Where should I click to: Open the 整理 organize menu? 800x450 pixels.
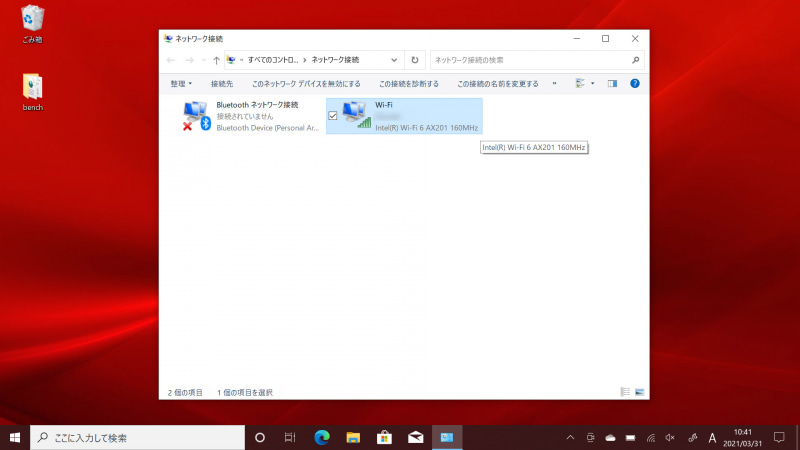point(181,84)
